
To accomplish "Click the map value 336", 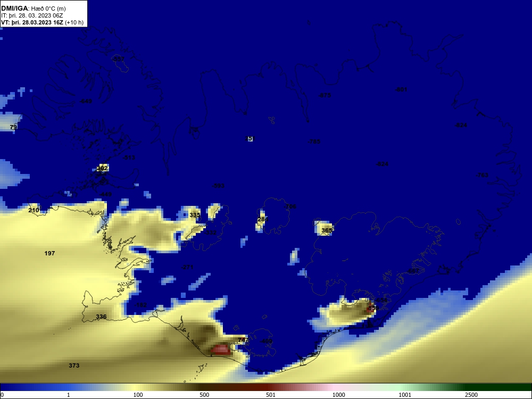I will click(101, 317).
